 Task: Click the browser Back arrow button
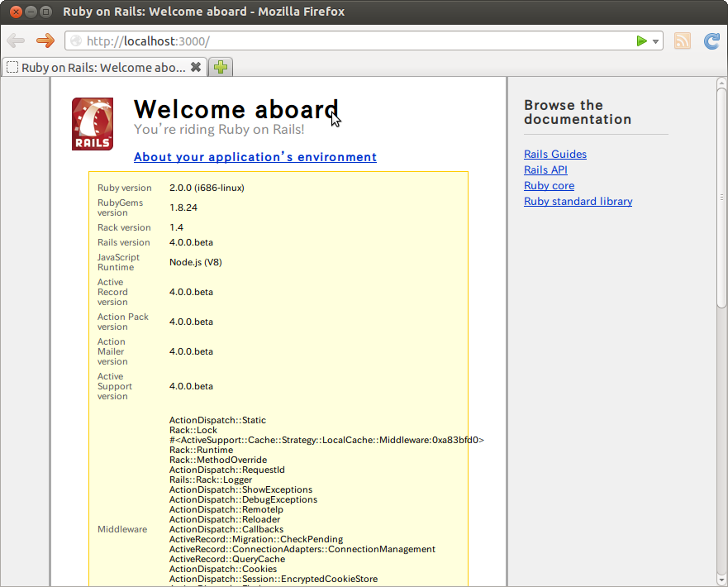click(16, 41)
